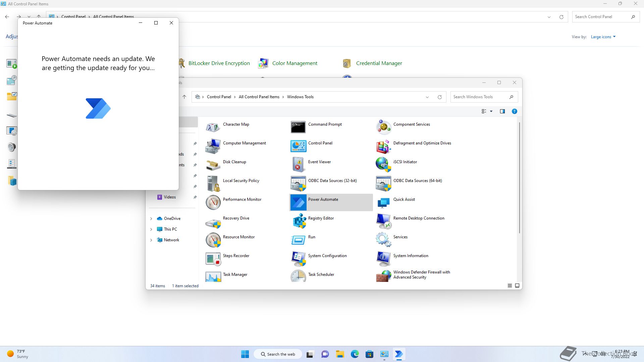This screenshot has height=362, width=644.
Task: Open Microsoft Edge from taskbar
Action: 355,354
